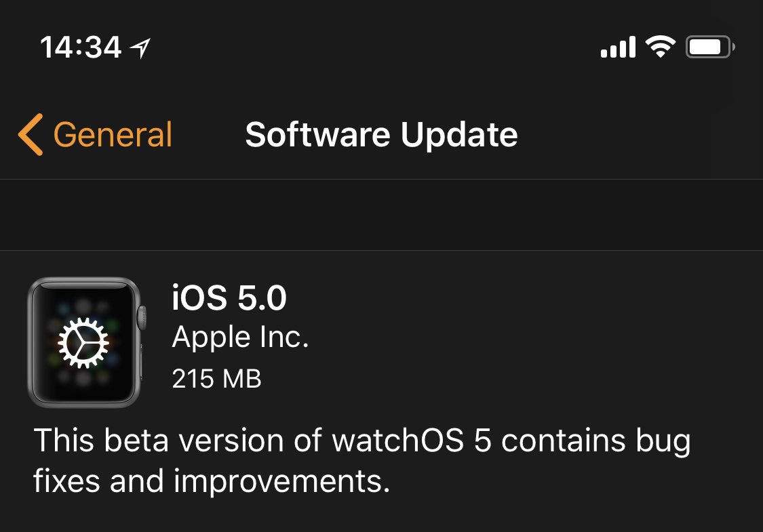Image resolution: width=763 pixels, height=532 pixels.
Task: Tap the location services arrow in status bar
Action: [x=140, y=48]
